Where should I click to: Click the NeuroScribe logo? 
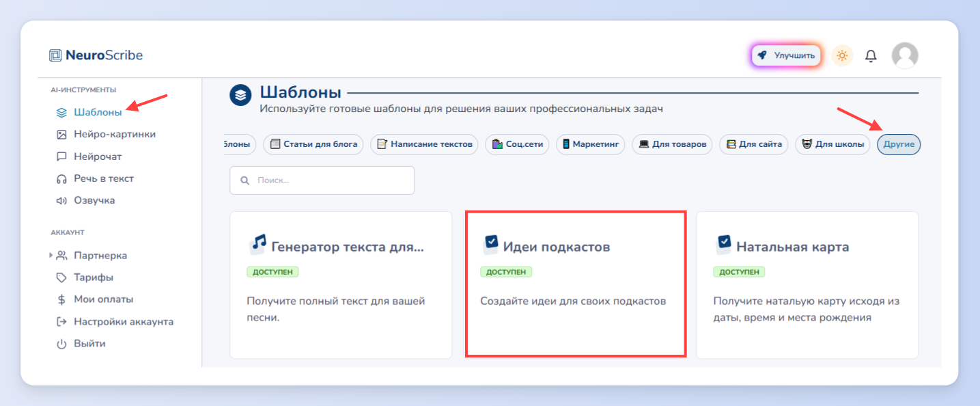point(96,55)
